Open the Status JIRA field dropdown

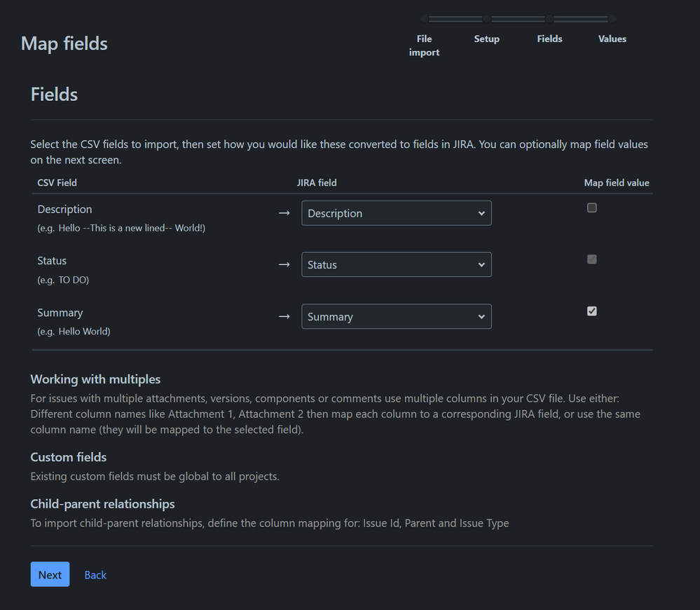pyautogui.click(x=397, y=264)
